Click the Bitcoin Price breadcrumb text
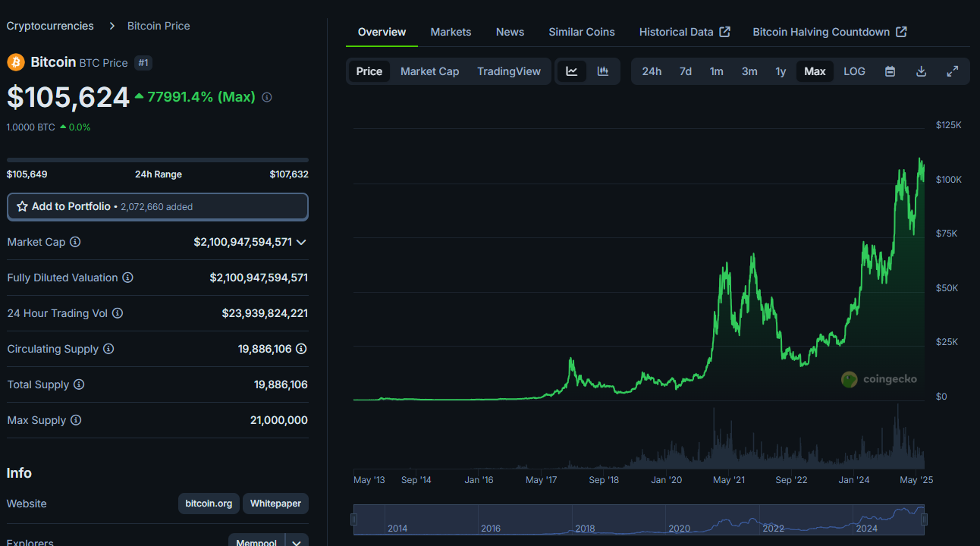980x546 pixels. coord(159,26)
